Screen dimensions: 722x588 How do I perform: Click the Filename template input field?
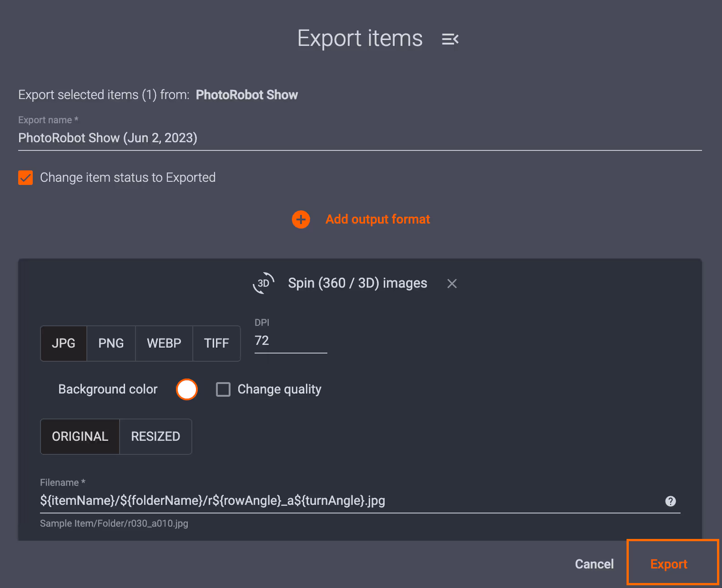pyautogui.click(x=350, y=501)
